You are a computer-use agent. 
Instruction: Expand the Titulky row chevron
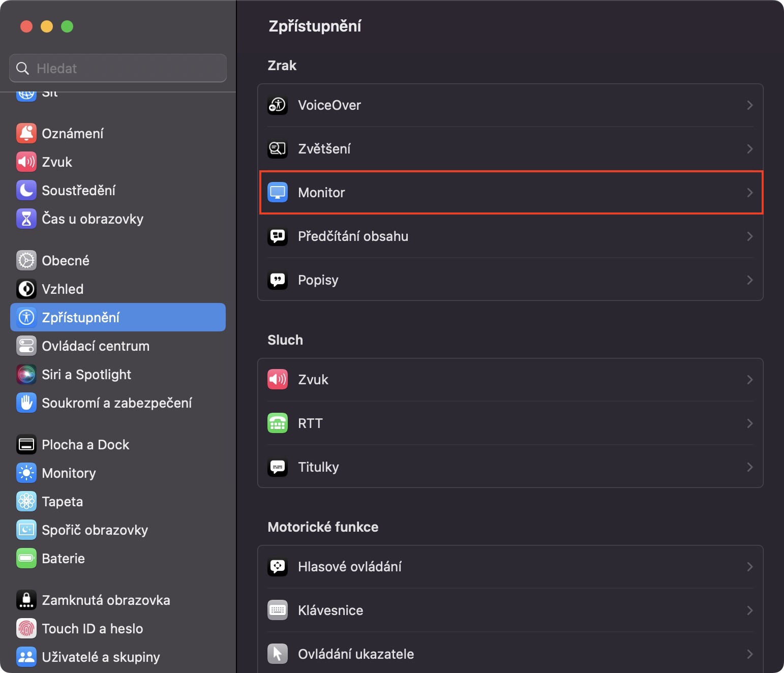tap(749, 467)
